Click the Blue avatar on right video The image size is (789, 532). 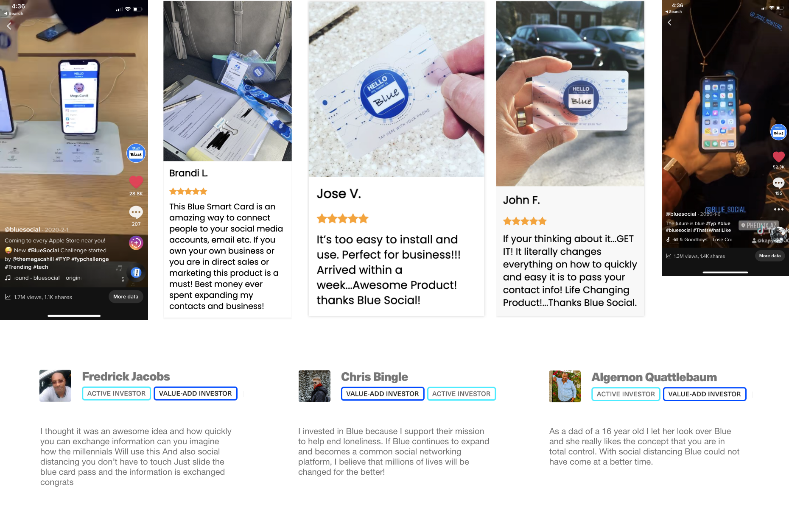tap(778, 132)
